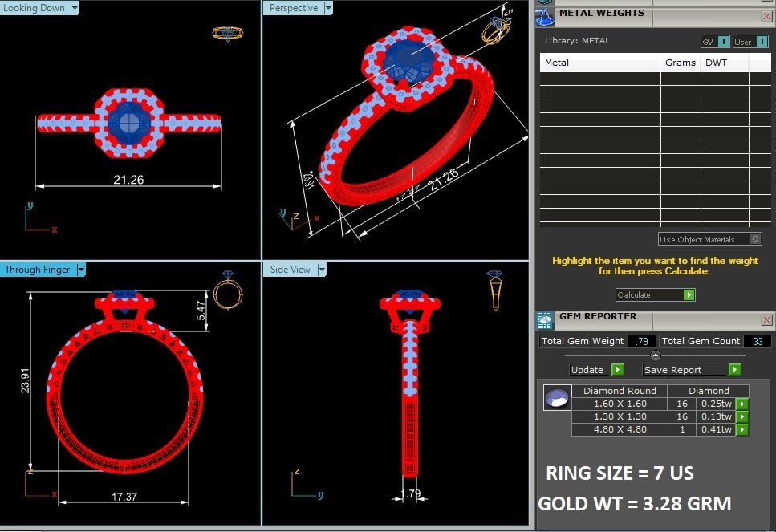This screenshot has height=532, width=776.
Task: Collapse the gem reporter list arrow
Action: point(655,355)
